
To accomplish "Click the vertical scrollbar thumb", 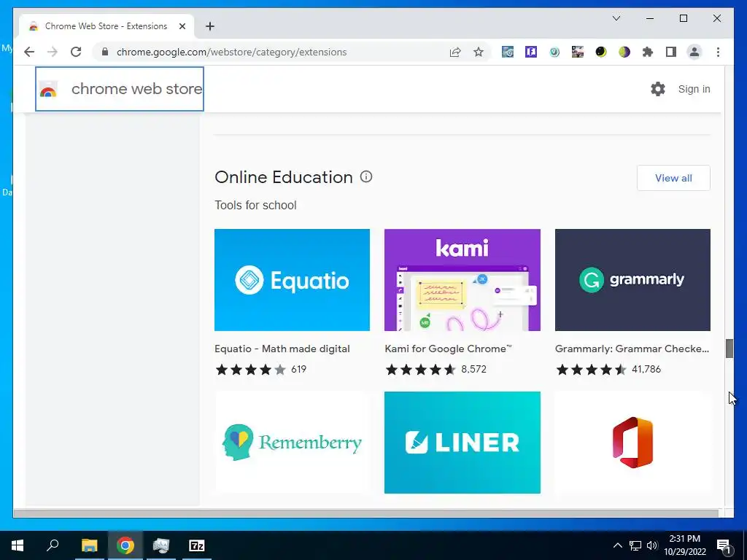I will point(729,349).
